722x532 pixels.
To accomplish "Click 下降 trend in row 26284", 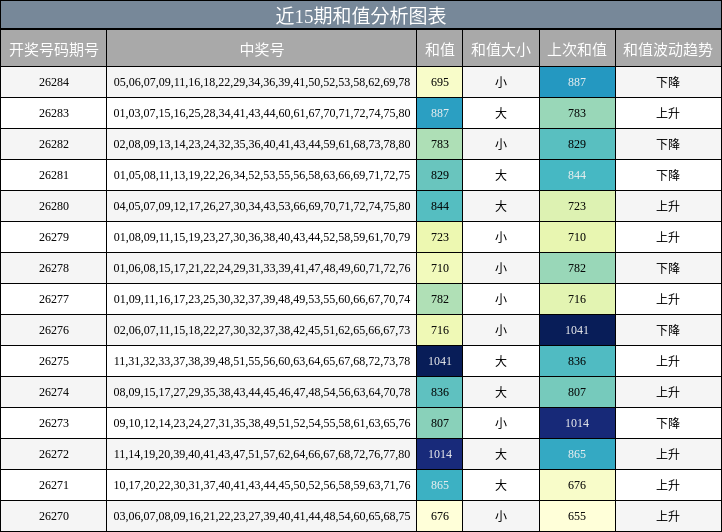I will (x=668, y=82).
